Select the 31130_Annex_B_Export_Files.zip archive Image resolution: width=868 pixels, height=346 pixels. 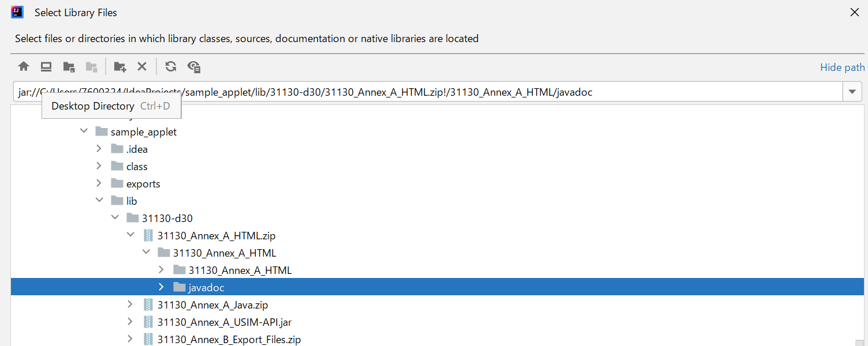[x=229, y=340]
